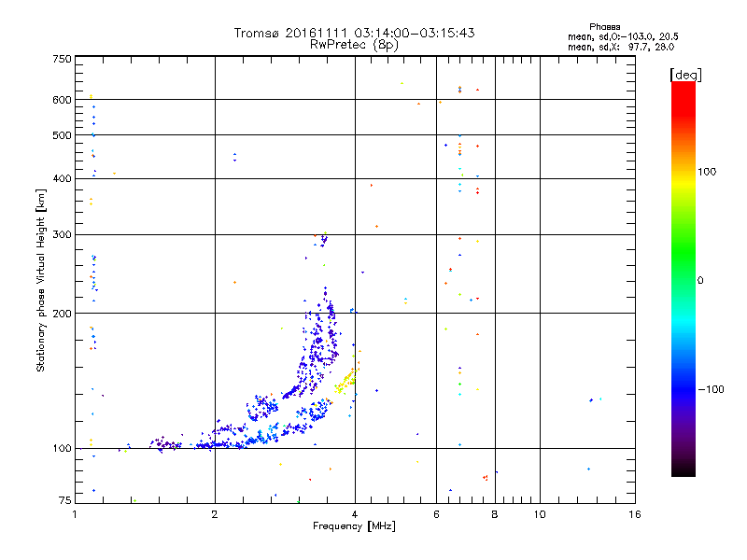This screenshot has height=560, width=747.
Task: Click the y-axis tick label "75"
Action: pyautogui.click(x=65, y=500)
